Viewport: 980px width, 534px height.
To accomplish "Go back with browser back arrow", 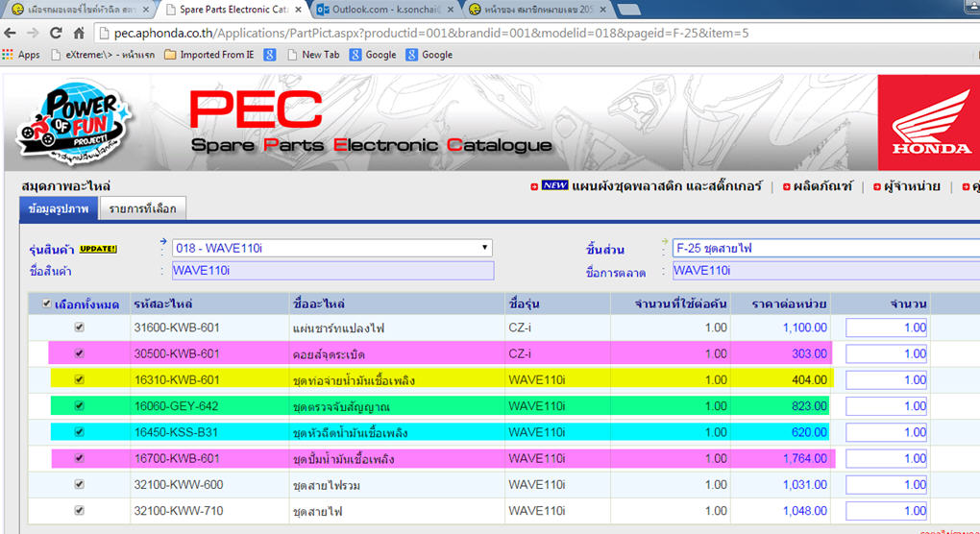I will pos(10,33).
